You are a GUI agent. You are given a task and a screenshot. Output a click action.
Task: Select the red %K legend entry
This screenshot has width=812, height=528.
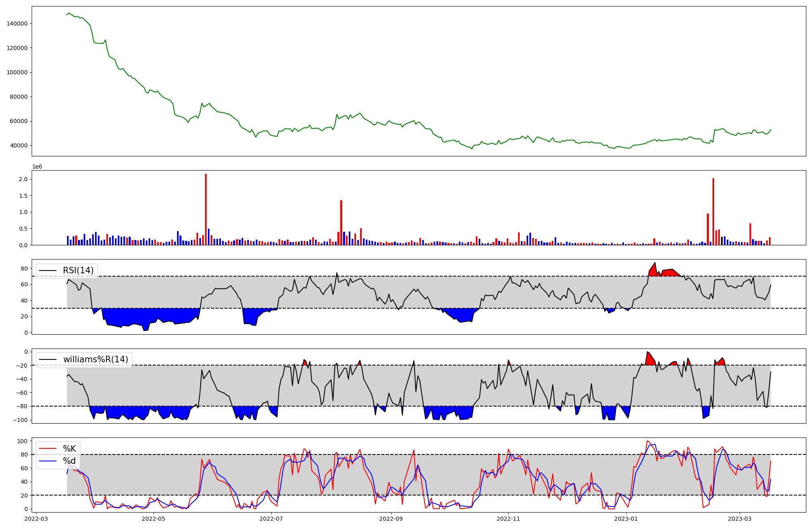(69, 449)
